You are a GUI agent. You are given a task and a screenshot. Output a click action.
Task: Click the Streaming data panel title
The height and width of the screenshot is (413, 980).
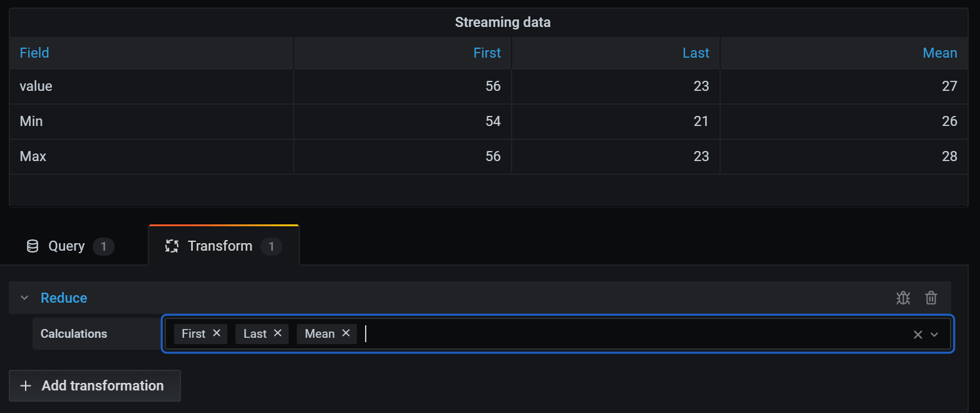click(503, 23)
